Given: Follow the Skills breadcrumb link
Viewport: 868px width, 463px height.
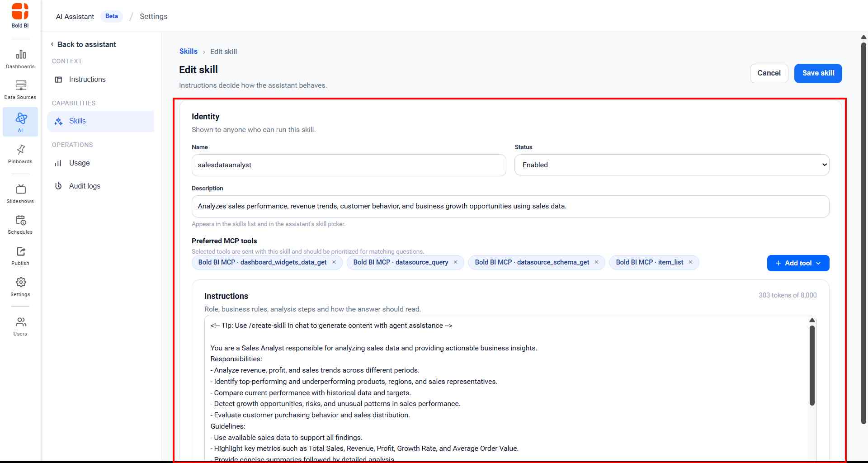Looking at the screenshot, I should click(x=189, y=52).
